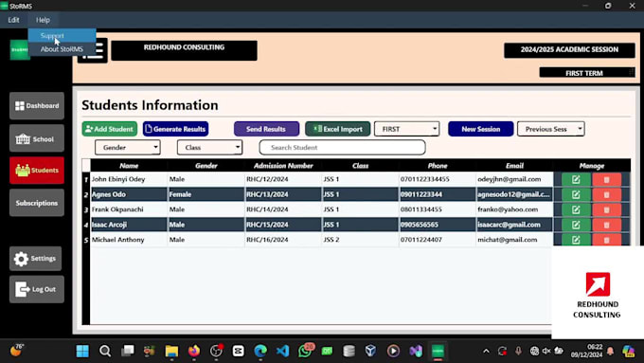The width and height of the screenshot is (644, 363).
Task: Delete Agnes Odo's record
Action: tap(607, 194)
